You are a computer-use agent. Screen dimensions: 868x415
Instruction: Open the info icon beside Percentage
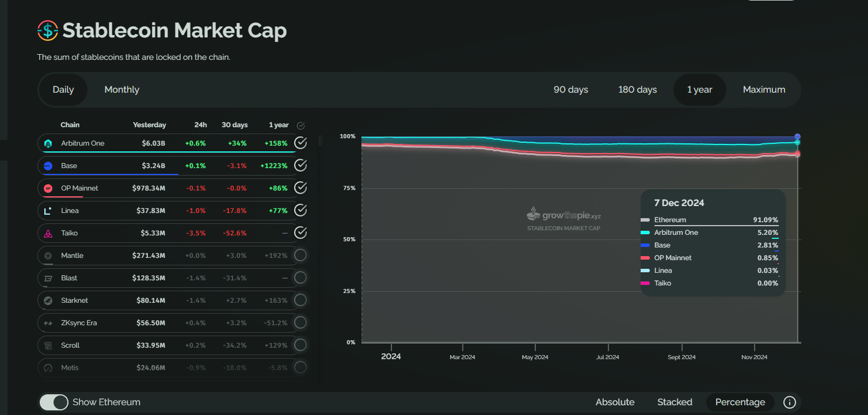pos(790,402)
